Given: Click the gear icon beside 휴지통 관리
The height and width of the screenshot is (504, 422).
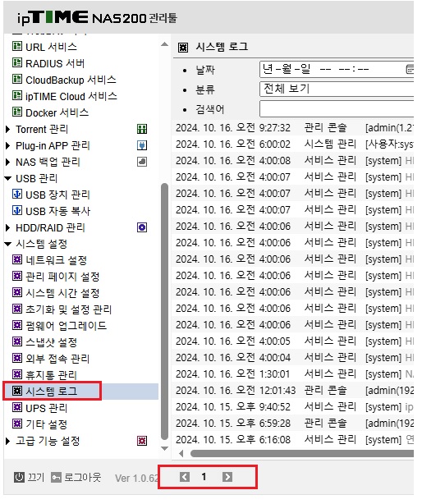Looking at the screenshot, I should click(17, 374).
